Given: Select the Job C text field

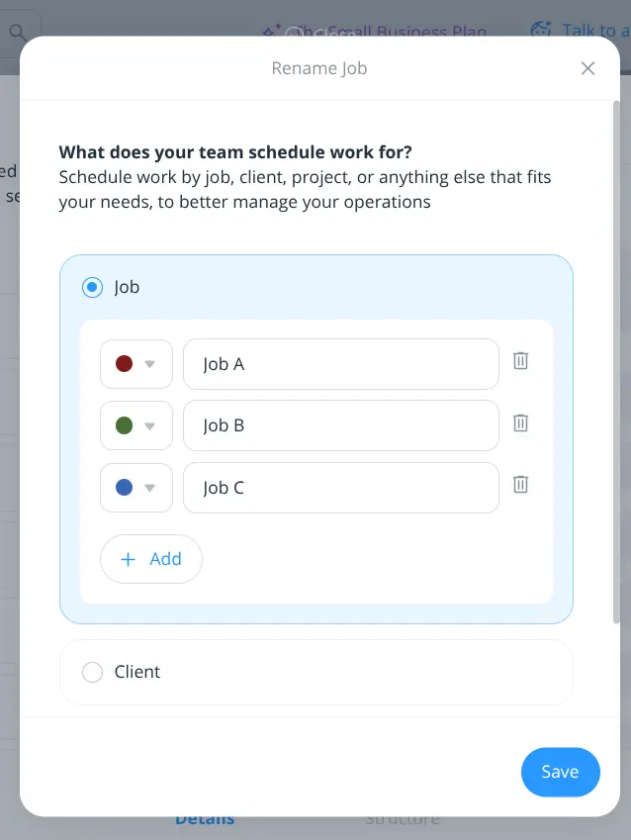Looking at the screenshot, I should (340, 487).
